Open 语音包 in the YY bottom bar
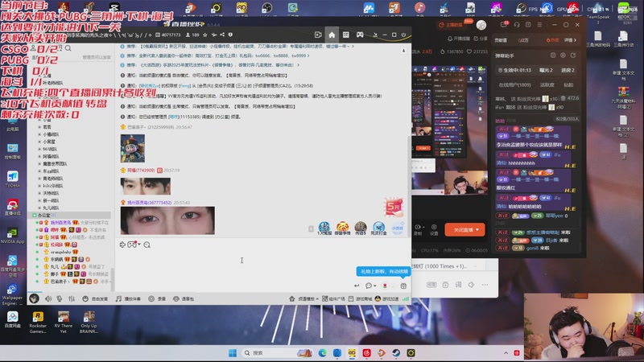644x362 pixels. click(184, 298)
